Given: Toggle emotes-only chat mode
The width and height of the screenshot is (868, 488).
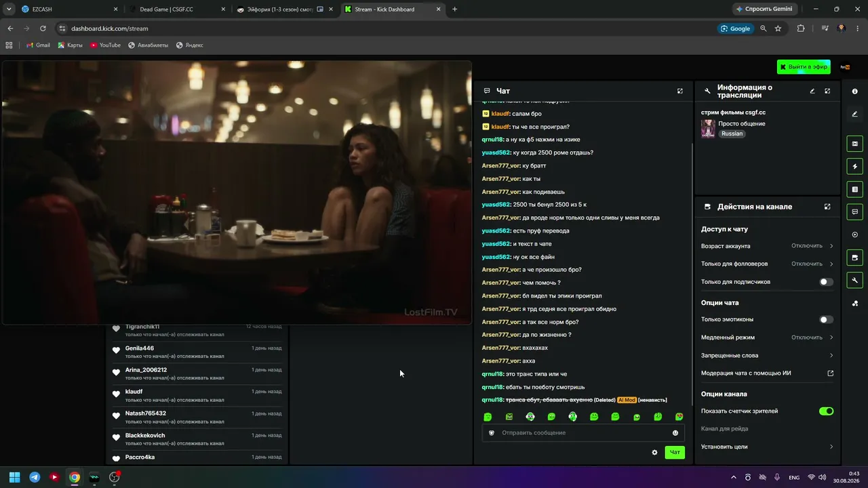Looking at the screenshot, I should coord(826,320).
